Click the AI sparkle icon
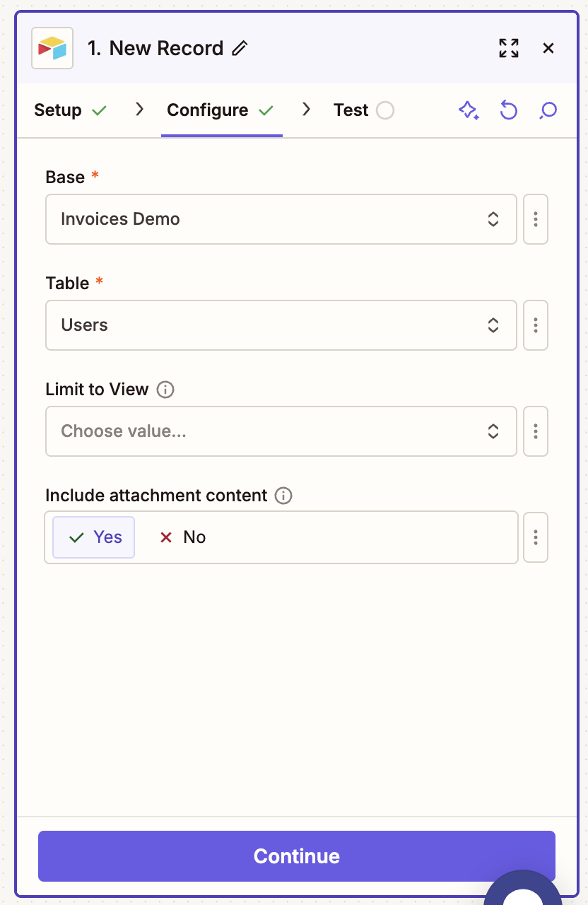The height and width of the screenshot is (905, 588). 469,110
